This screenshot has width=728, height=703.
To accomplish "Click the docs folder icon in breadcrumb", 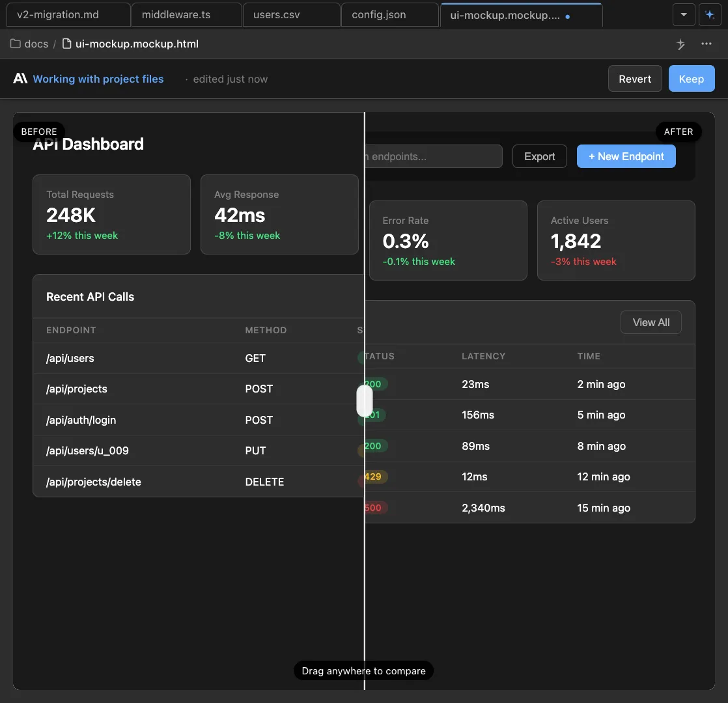I will pos(16,44).
